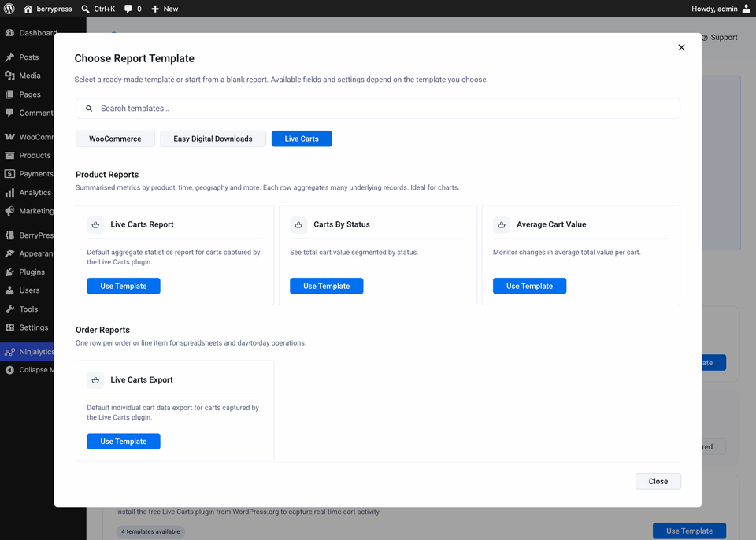Click the Product Reports heading

pyautogui.click(x=107, y=175)
